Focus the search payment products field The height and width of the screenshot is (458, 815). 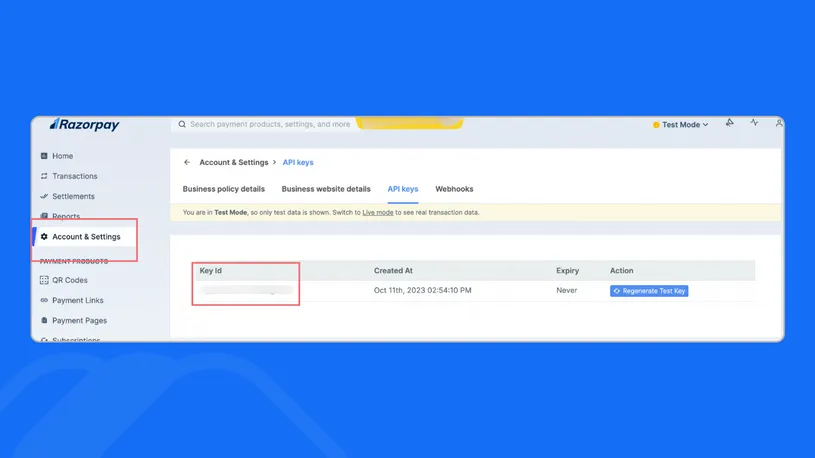tap(270, 125)
